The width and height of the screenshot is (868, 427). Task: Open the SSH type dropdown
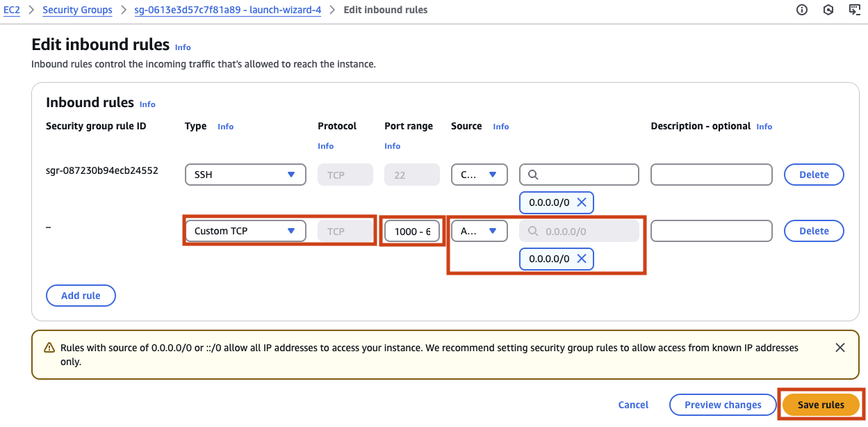point(245,175)
